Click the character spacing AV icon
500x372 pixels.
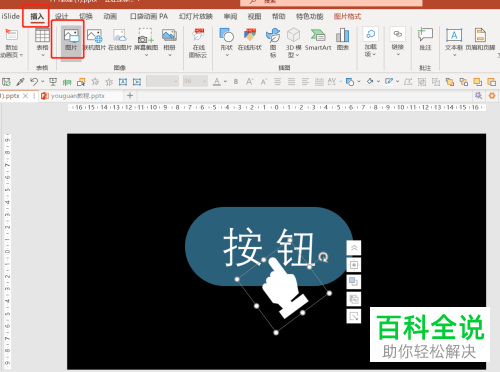pos(332,82)
